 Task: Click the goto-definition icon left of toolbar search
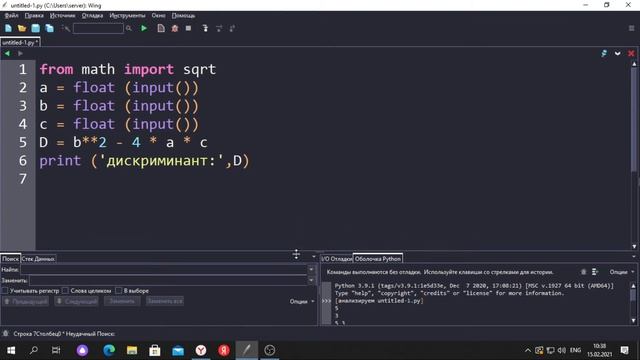[65, 28]
